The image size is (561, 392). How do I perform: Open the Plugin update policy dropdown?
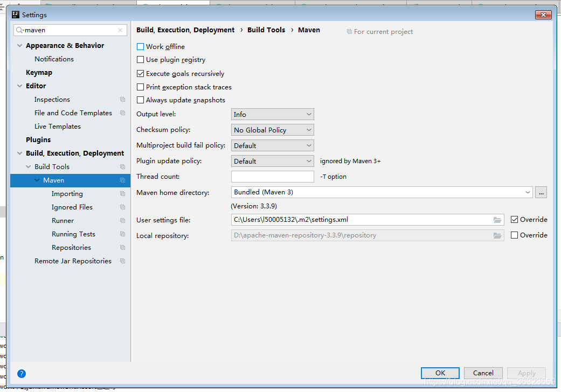click(x=272, y=161)
